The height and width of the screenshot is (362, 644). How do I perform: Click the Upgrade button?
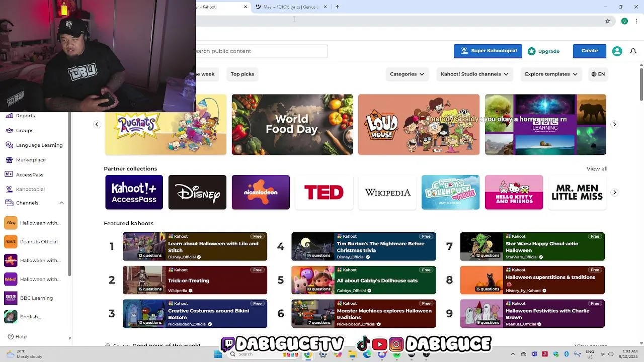coord(543,51)
